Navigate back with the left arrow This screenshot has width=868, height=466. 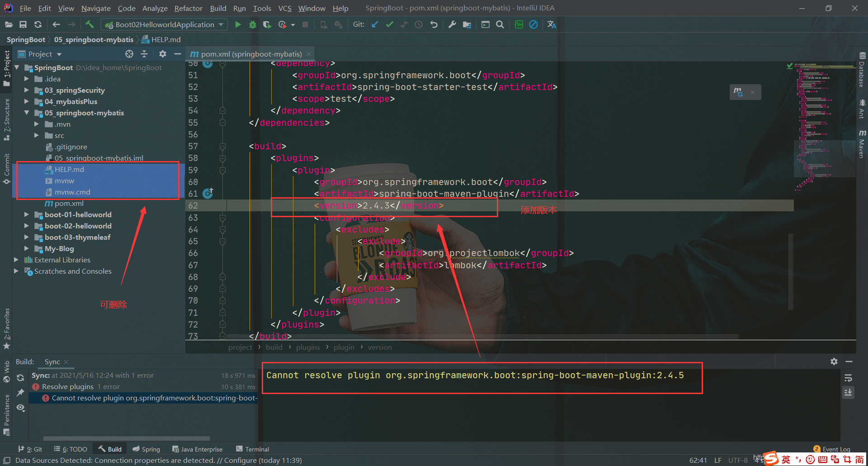56,24
